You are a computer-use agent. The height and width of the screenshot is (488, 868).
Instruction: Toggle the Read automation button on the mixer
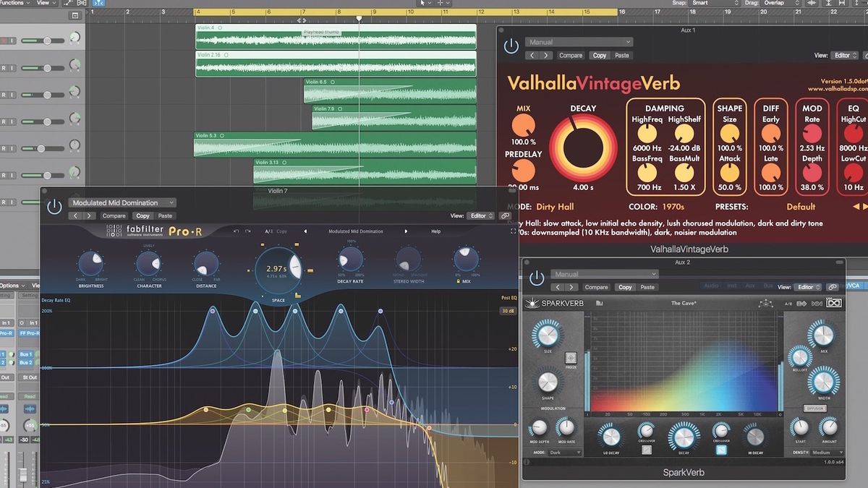30,396
